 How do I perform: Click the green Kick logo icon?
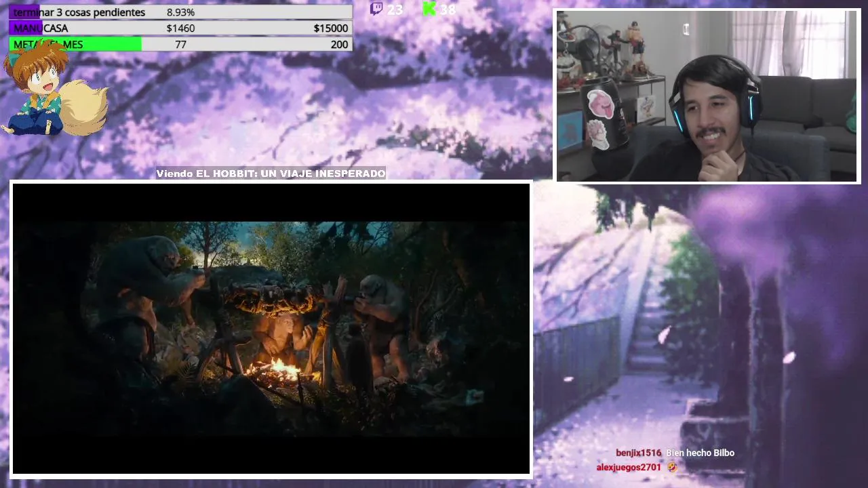(429, 9)
